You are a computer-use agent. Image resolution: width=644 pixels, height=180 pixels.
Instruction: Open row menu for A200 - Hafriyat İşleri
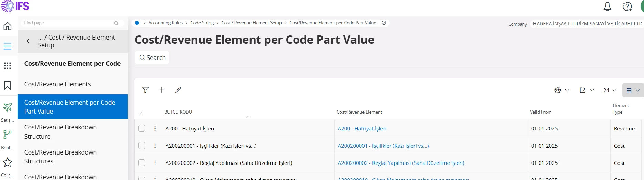155,128
